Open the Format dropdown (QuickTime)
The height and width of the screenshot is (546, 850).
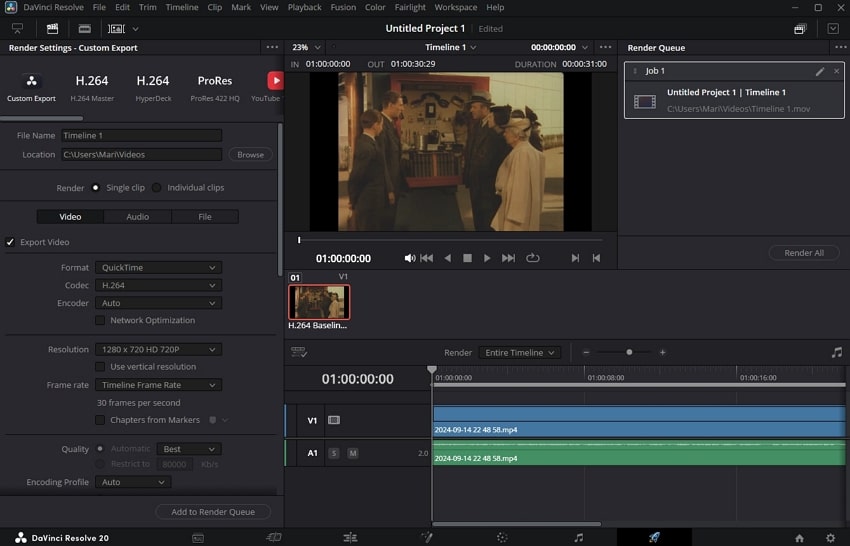coord(158,268)
